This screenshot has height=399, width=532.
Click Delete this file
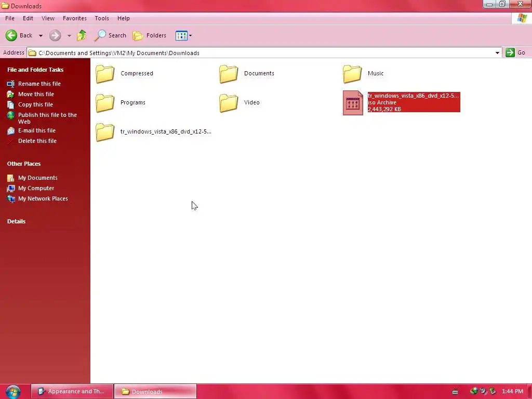pos(37,141)
